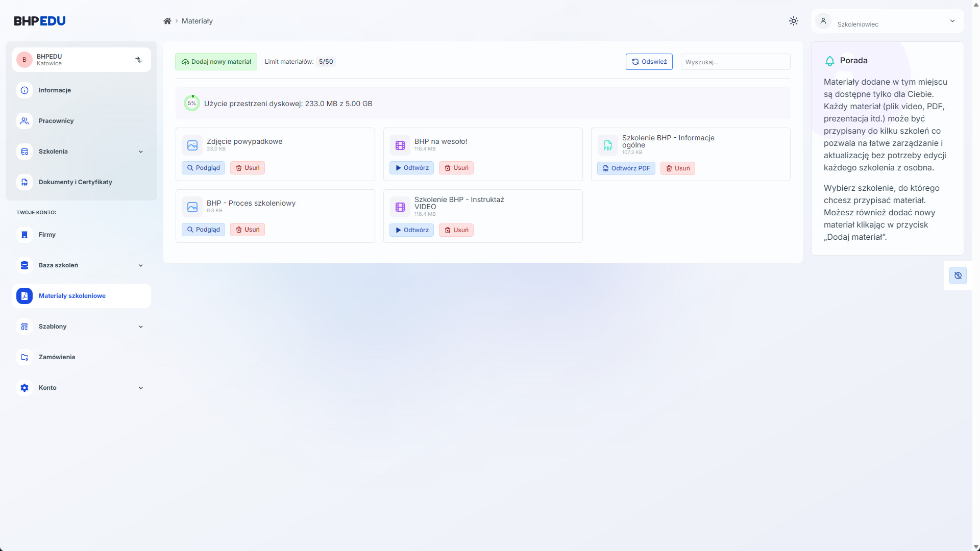Open PDF for Szkolenie BHP Informacje ogólne

(x=626, y=168)
